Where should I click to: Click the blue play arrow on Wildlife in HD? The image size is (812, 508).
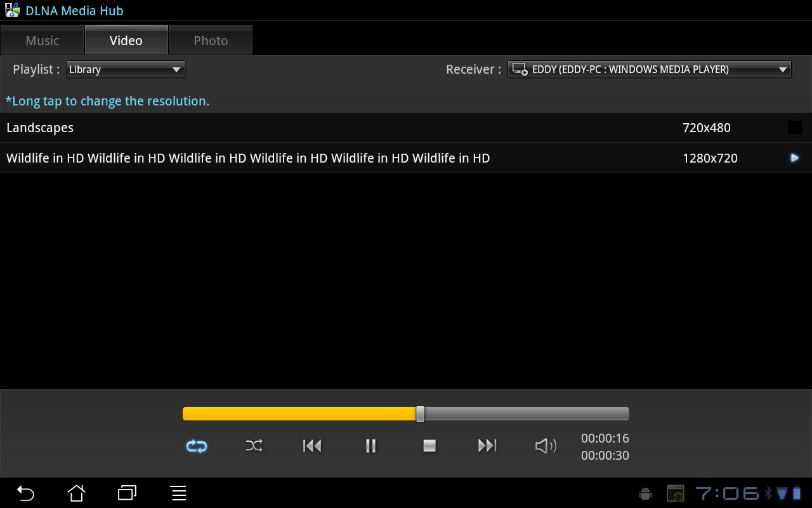(794, 157)
